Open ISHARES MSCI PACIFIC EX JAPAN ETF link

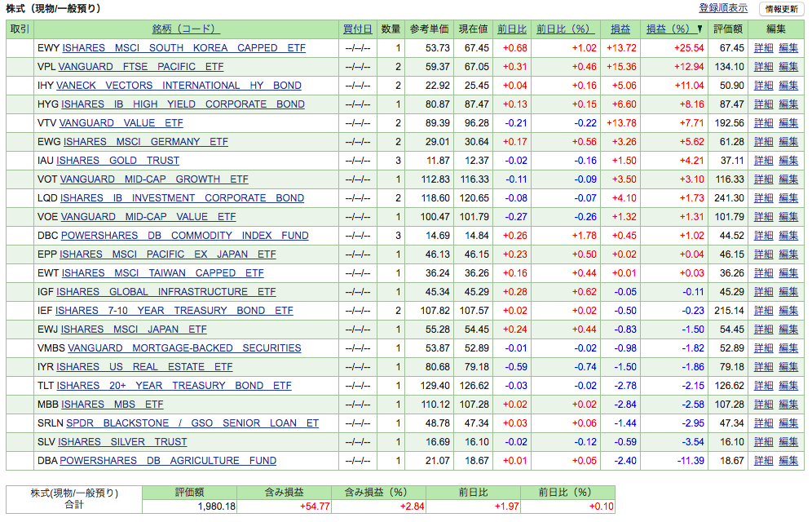point(168,254)
